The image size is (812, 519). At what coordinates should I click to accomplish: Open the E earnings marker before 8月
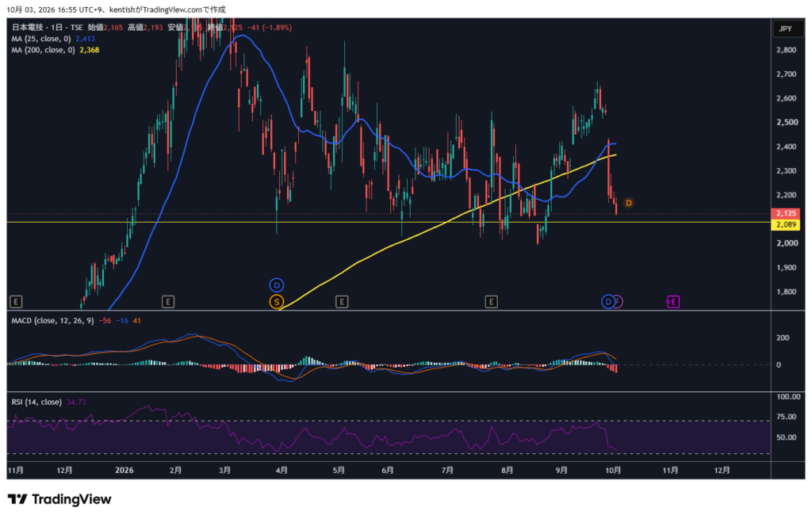tap(492, 302)
